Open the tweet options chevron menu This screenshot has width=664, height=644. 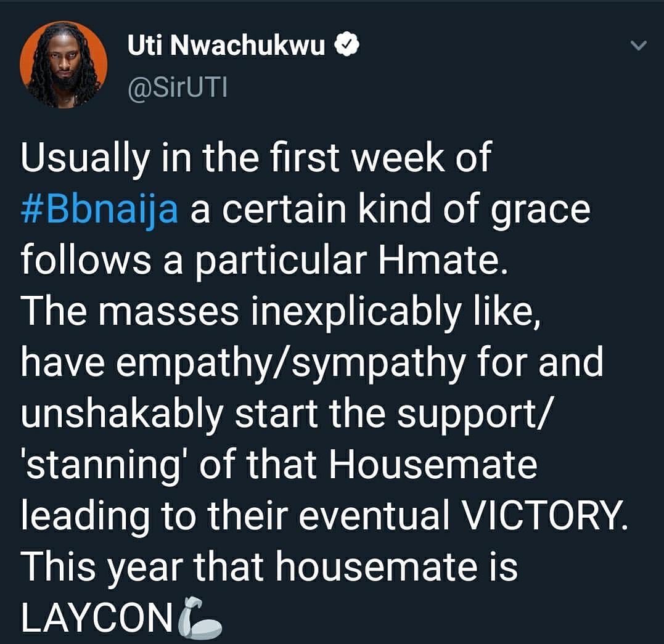(638, 46)
